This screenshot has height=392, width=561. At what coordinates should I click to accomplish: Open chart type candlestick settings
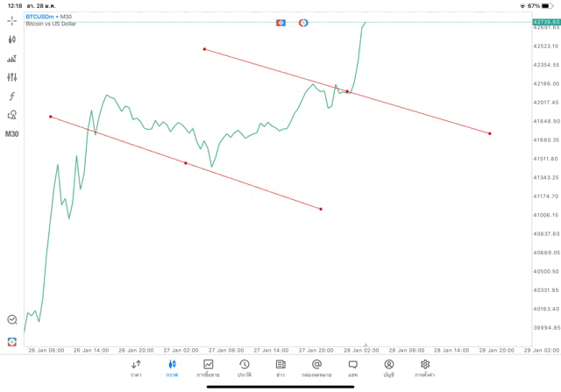pyautogui.click(x=12, y=39)
